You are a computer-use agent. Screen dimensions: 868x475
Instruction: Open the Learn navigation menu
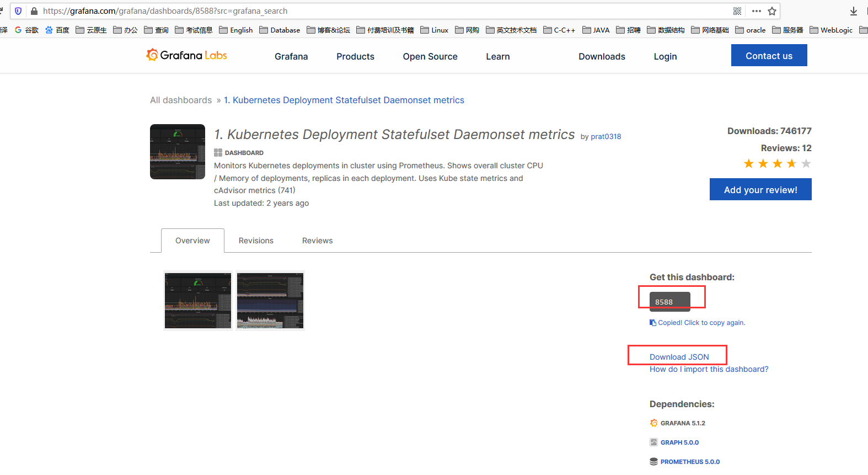coord(498,56)
